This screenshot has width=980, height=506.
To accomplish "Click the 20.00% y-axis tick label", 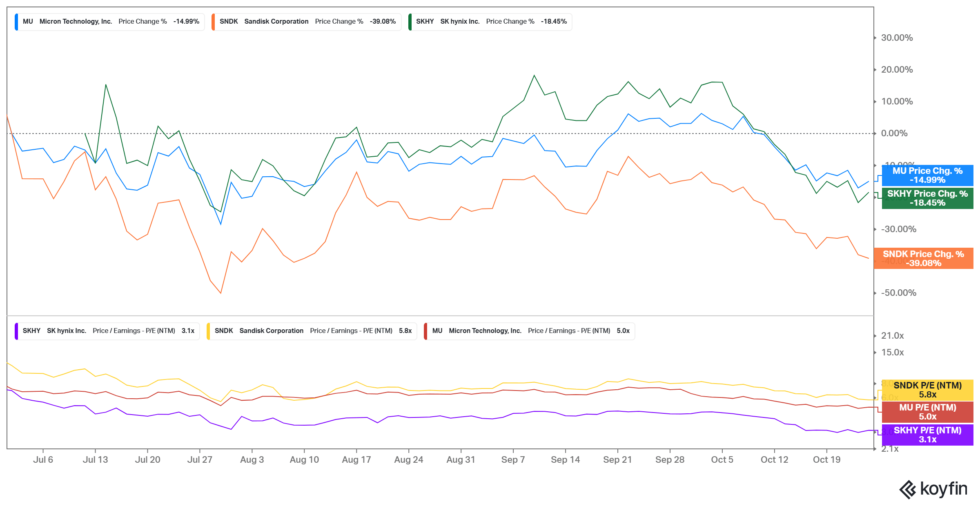I will tap(897, 70).
